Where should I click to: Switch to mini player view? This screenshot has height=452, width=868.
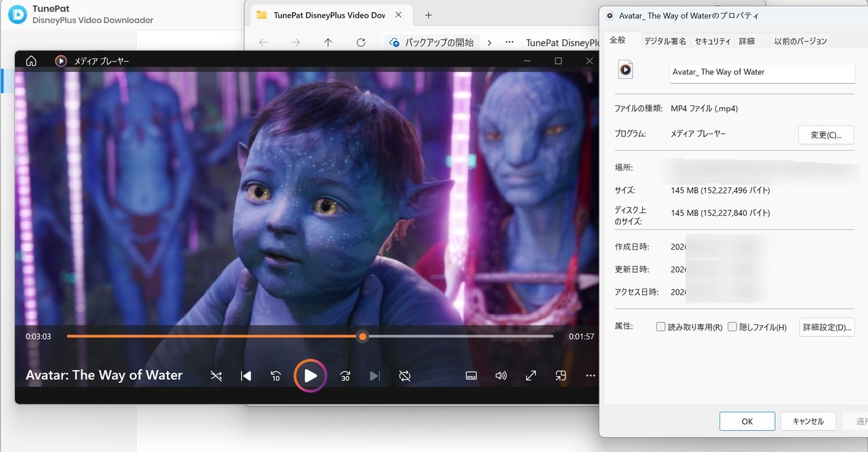tap(561, 375)
